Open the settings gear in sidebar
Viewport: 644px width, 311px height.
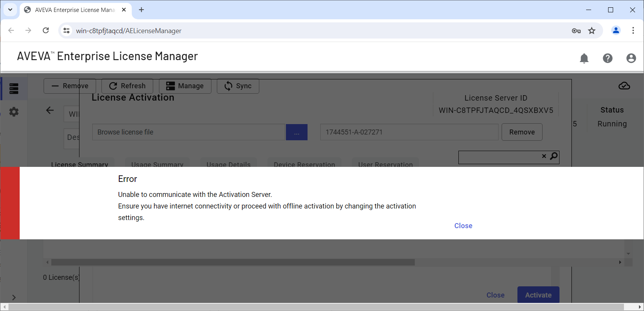14,112
